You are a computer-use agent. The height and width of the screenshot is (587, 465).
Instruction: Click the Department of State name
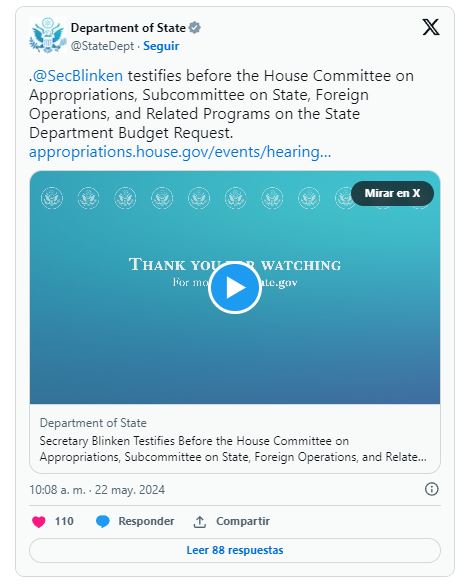tap(128, 28)
